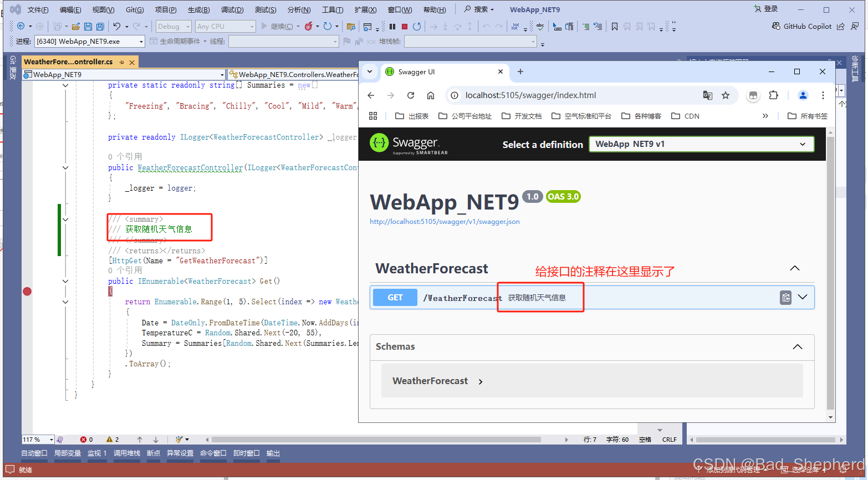
Task: Click the 登录 sign-in button
Action: (766, 9)
